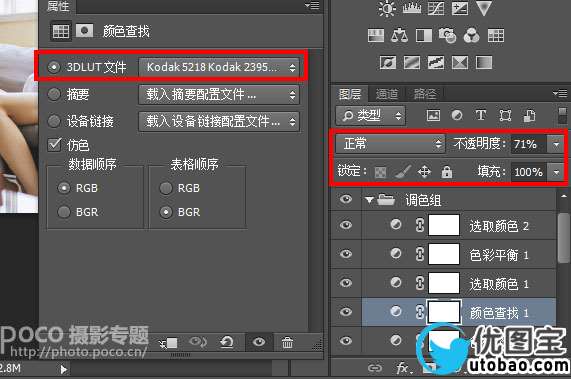Select the 摘要 radio button
Image resolution: width=571 pixels, height=379 pixels.
(x=54, y=94)
